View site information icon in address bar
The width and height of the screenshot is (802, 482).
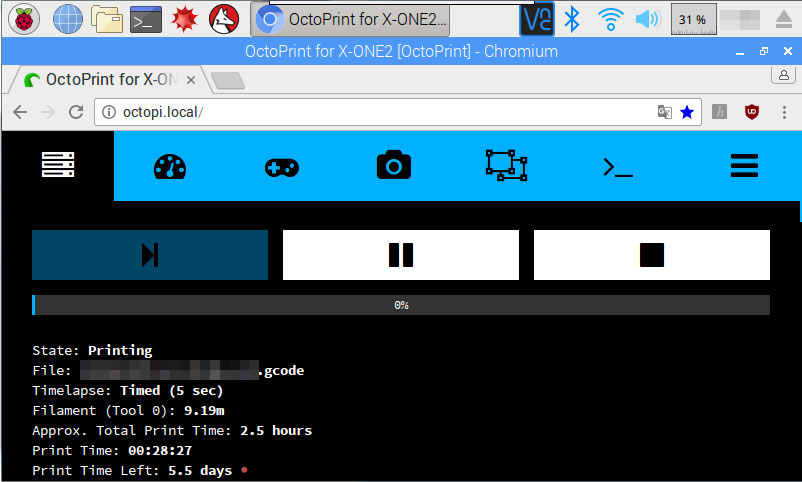[x=108, y=112]
